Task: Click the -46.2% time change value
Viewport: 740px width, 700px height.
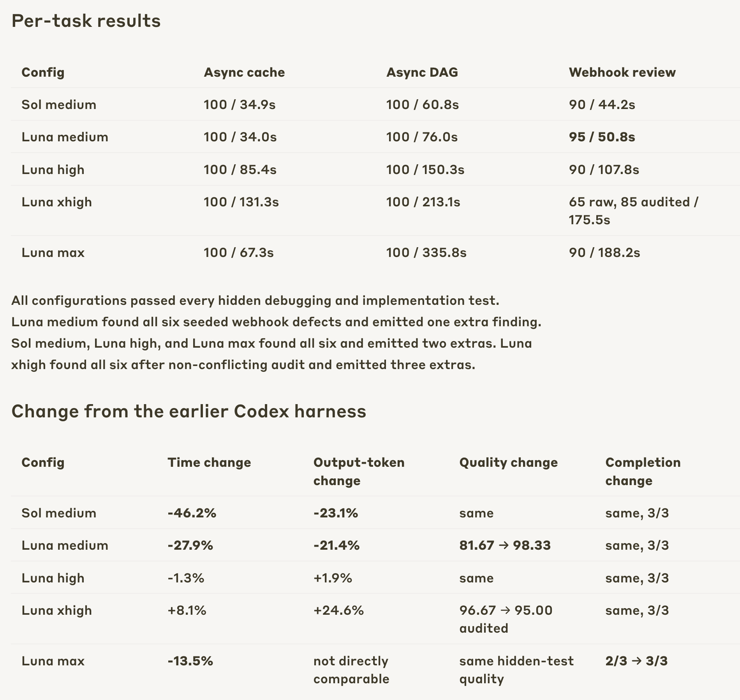Action: click(x=192, y=513)
